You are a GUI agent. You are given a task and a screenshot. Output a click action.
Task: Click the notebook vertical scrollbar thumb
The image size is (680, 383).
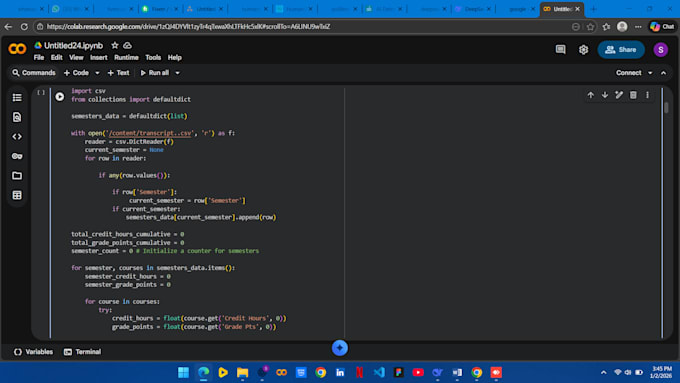667,107
